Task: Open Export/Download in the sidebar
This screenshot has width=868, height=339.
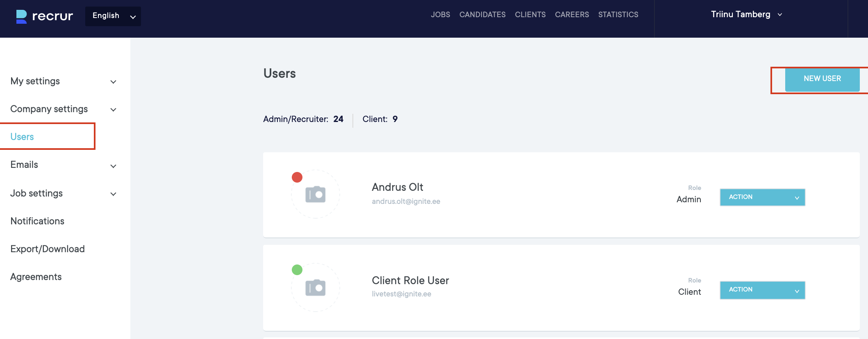Action: click(48, 249)
